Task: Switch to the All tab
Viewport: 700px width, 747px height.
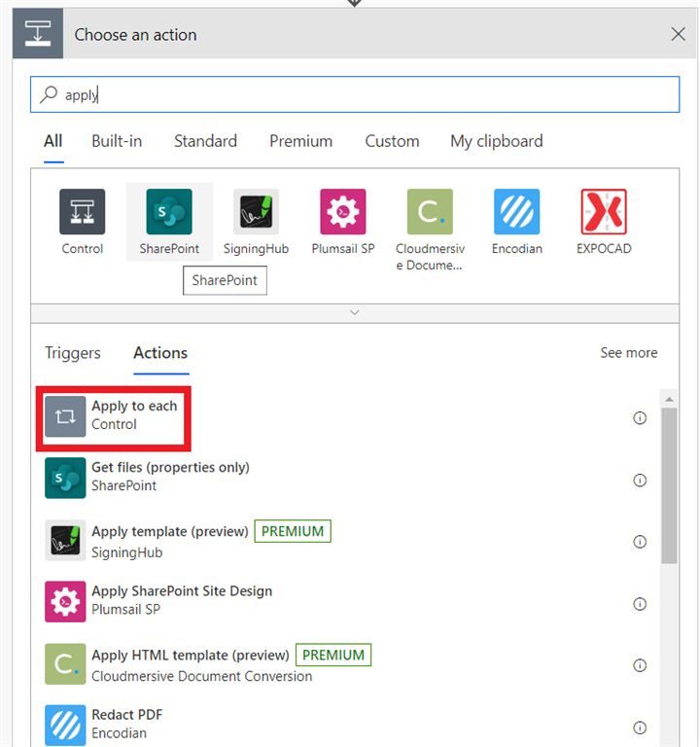Action: tap(52, 141)
